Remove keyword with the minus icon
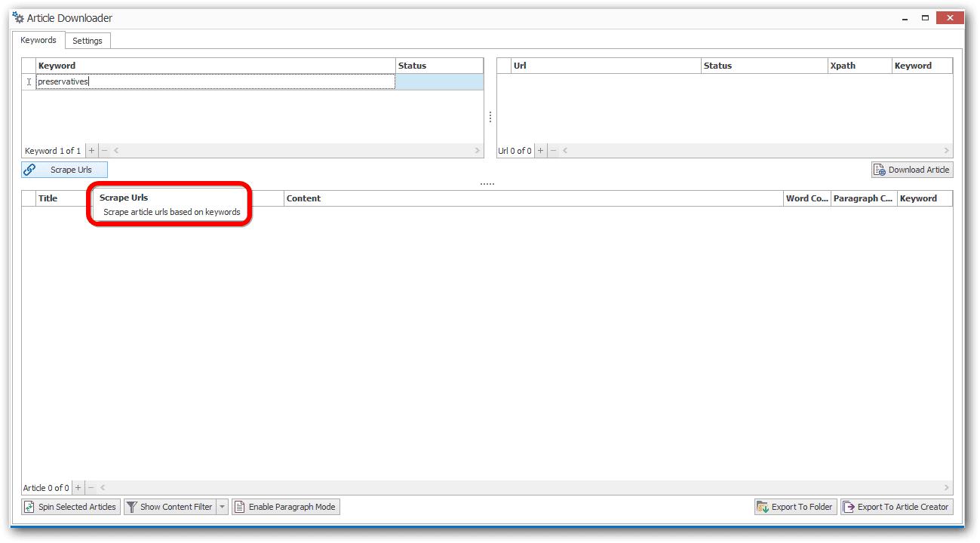 coord(104,151)
